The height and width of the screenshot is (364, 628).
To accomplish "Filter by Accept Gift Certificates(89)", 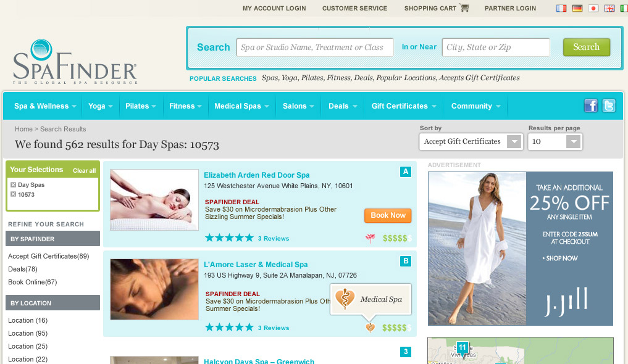I will (48, 257).
